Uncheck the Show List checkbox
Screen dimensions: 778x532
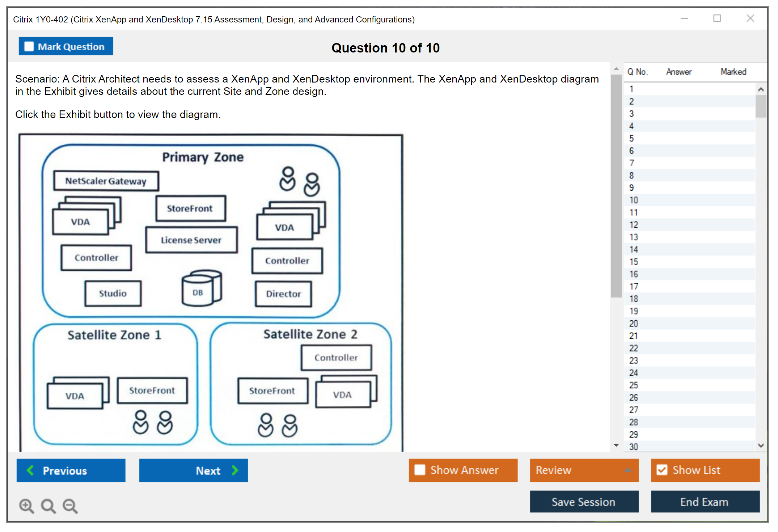click(662, 470)
